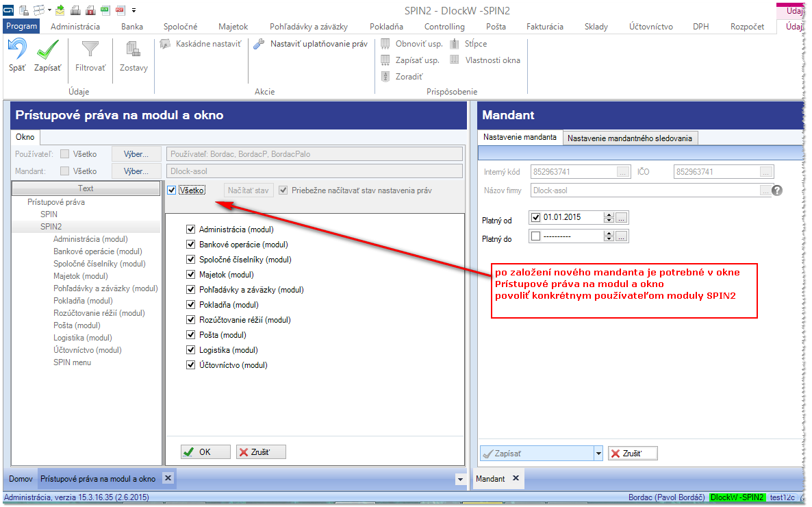Open the Platný do date picker button
The width and height of the screenshot is (812, 507).
[x=622, y=236]
